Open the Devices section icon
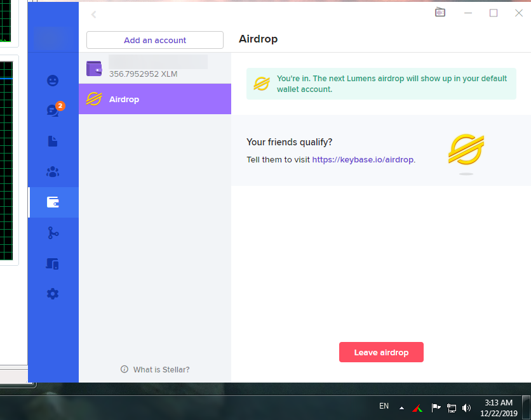The height and width of the screenshot is (420, 531). (x=53, y=263)
